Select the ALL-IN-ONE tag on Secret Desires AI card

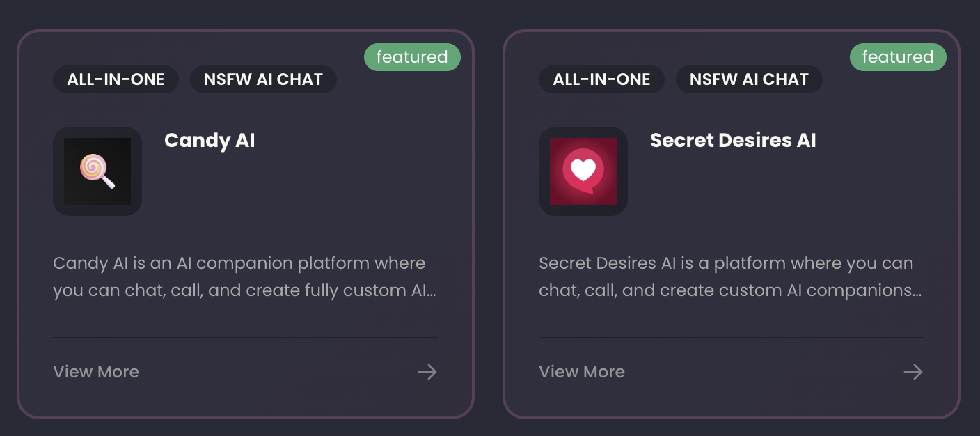point(601,79)
